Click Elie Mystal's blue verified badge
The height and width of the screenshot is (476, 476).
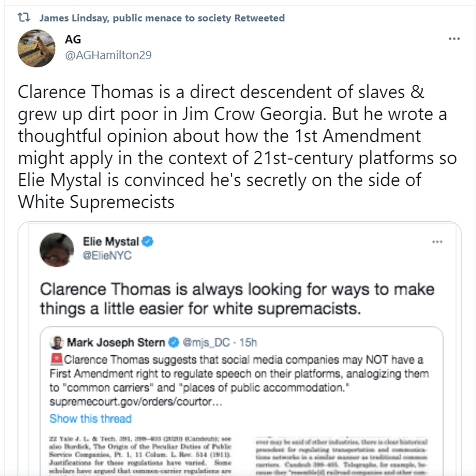148,242
